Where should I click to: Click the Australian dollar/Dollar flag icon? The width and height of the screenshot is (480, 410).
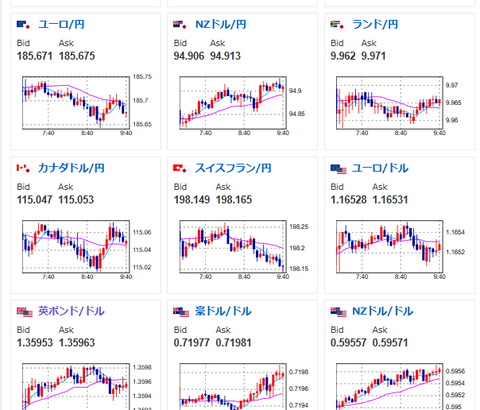[x=181, y=312]
